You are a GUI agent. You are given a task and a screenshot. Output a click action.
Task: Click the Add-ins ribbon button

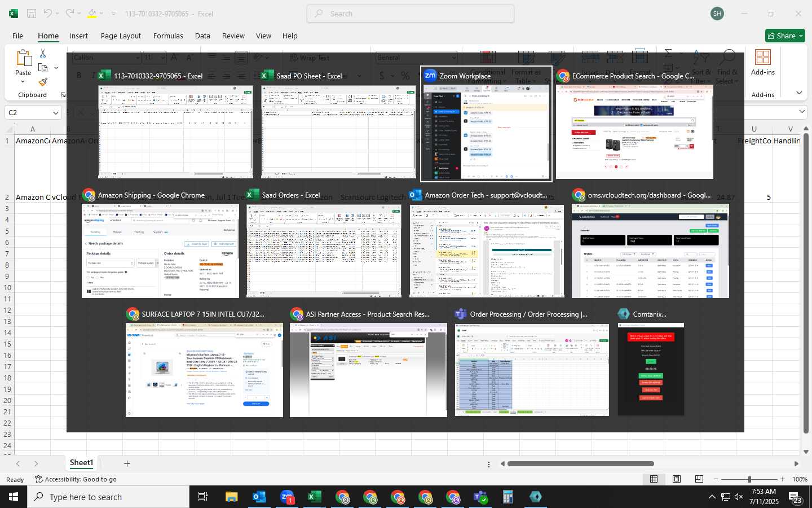[763, 62]
